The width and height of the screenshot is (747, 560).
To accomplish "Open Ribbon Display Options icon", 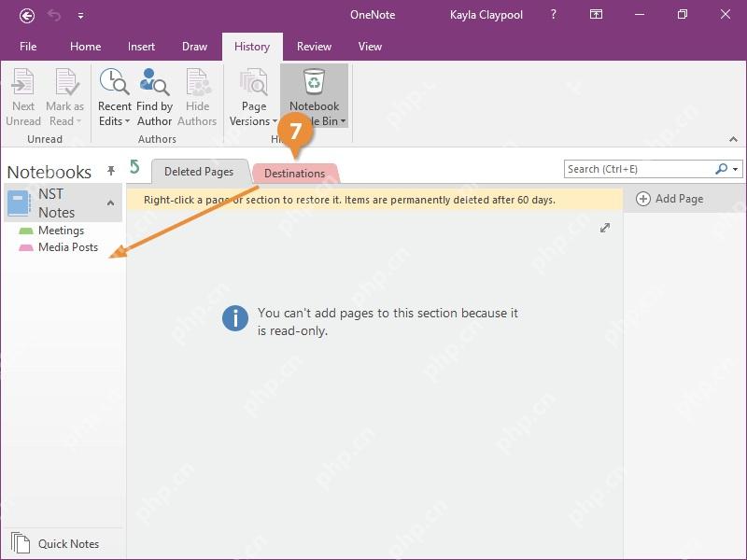I will click(x=596, y=15).
